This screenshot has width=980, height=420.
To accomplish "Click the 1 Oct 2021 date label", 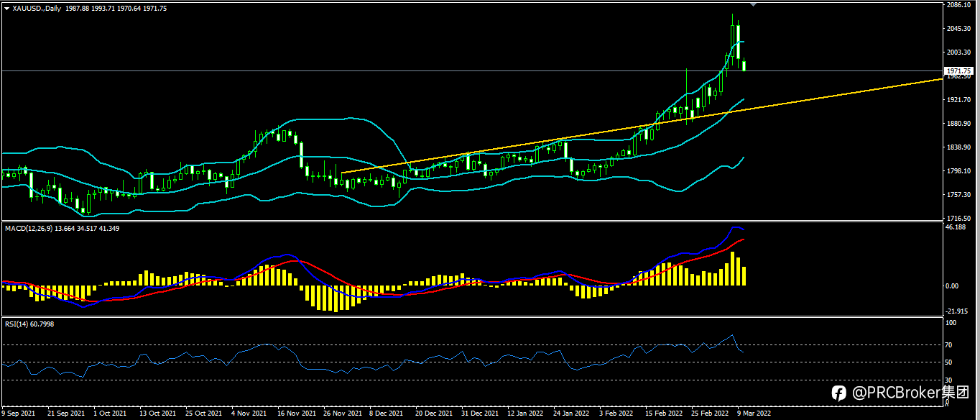I will [111, 414].
